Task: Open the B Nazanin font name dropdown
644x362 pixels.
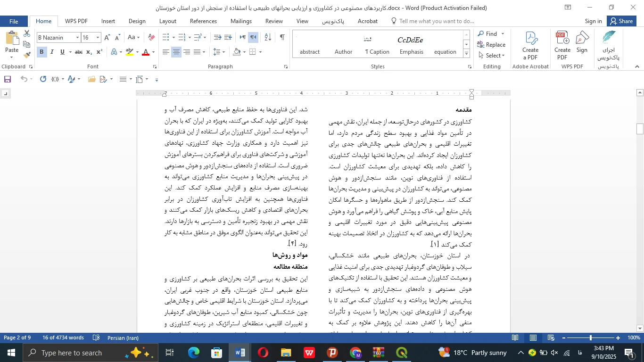Action: coord(77,38)
